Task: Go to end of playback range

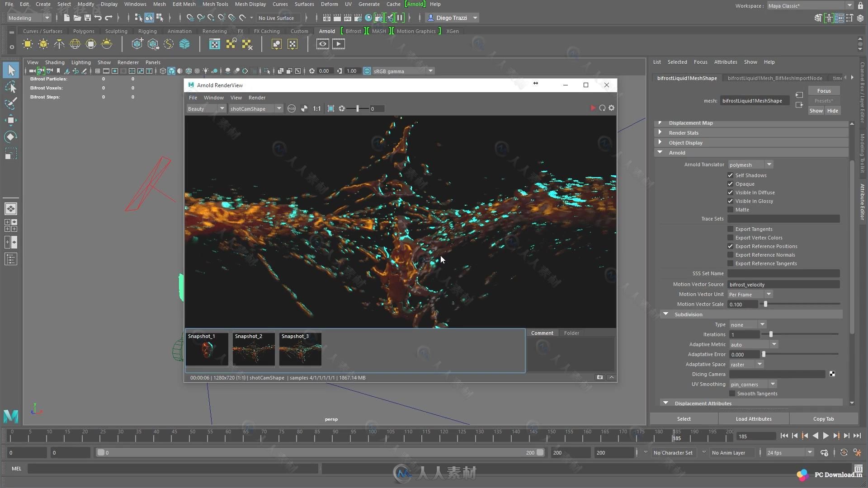Action: (x=857, y=436)
